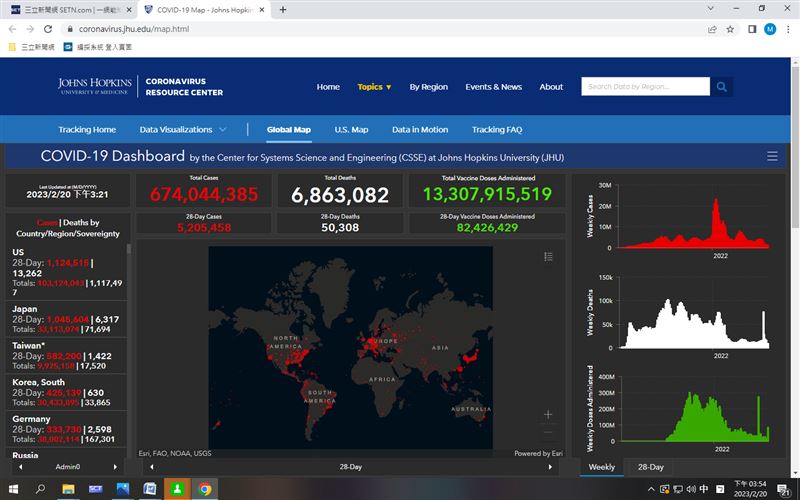Open Chrome three-dot menu
The height and width of the screenshot is (500, 800).
point(788,29)
